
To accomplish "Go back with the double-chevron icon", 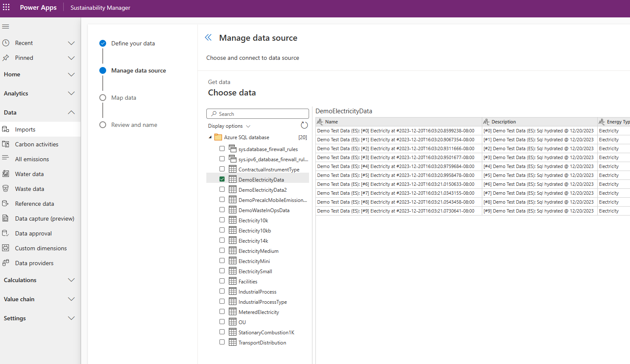I will 208,37.
